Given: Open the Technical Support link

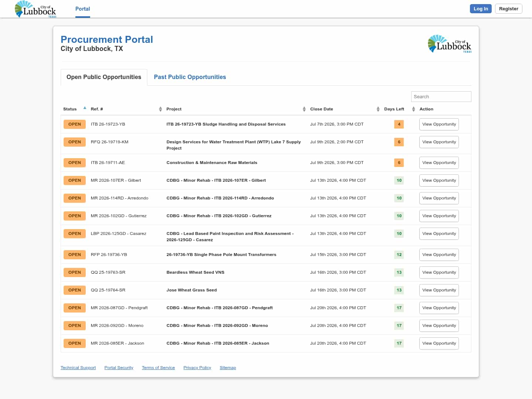Looking at the screenshot, I should click(78, 368).
